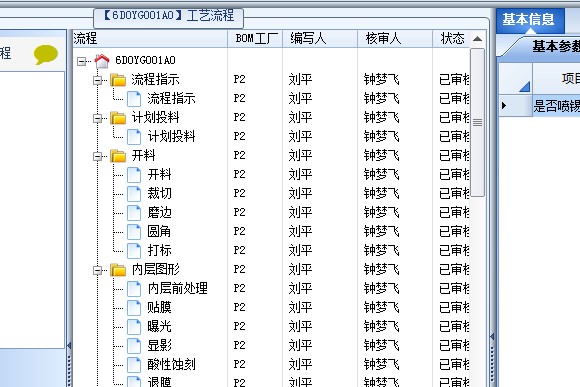Collapse the 内层图形 folder node
This screenshot has width=580, height=387.
click(x=97, y=270)
